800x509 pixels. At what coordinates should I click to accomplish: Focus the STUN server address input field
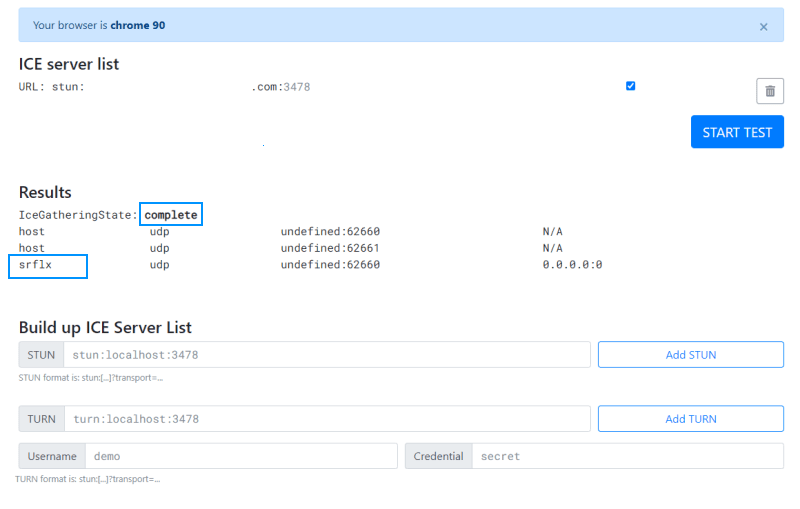click(x=326, y=355)
